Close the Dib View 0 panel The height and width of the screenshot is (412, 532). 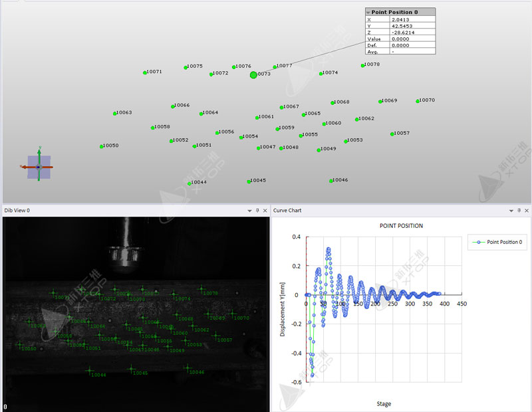[265, 211]
